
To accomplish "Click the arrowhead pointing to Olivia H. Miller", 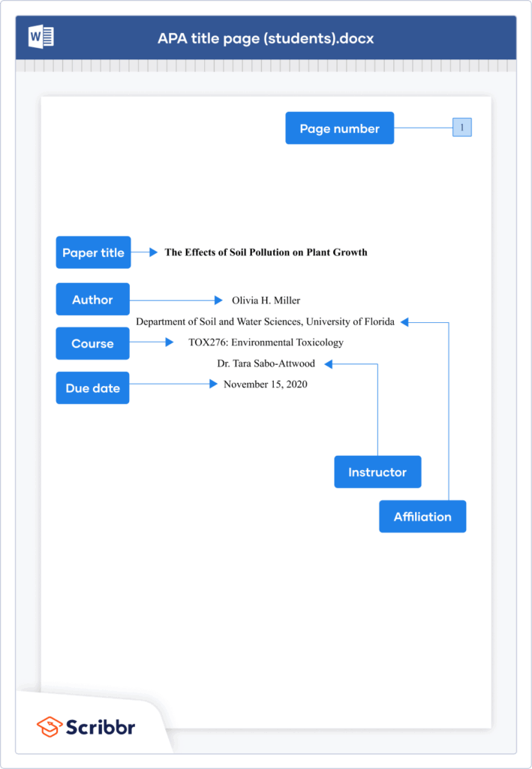I will pos(218,300).
